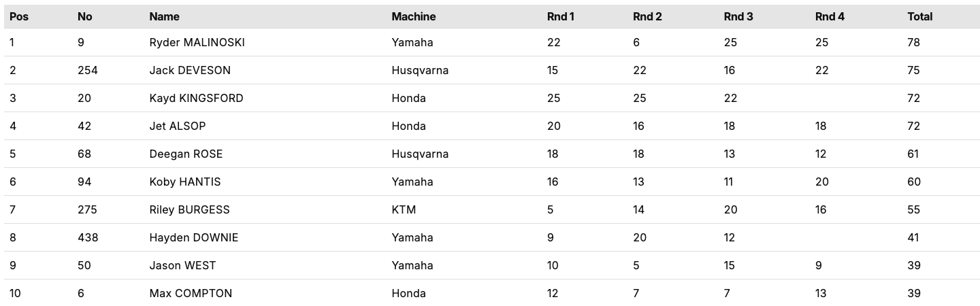This screenshot has height=306, width=980.
Task: Select Jason WEST name cell
Action: [x=182, y=265]
